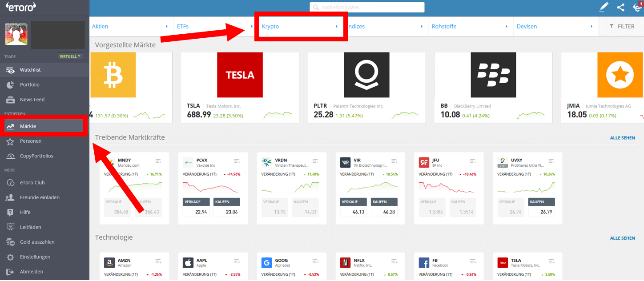644x281 pixels.
Task: Open Einstellungen gear icon
Action: tap(10, 257)
